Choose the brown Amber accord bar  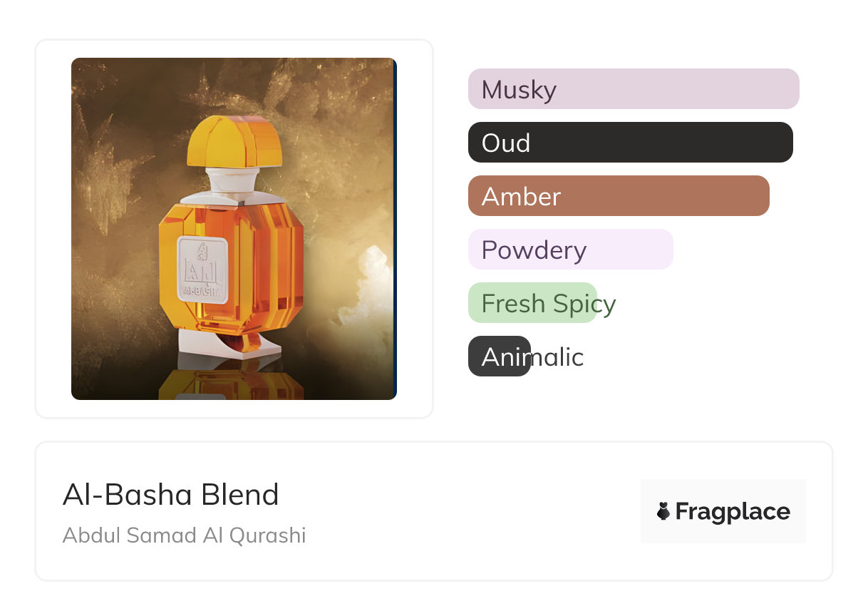[618, 196]
